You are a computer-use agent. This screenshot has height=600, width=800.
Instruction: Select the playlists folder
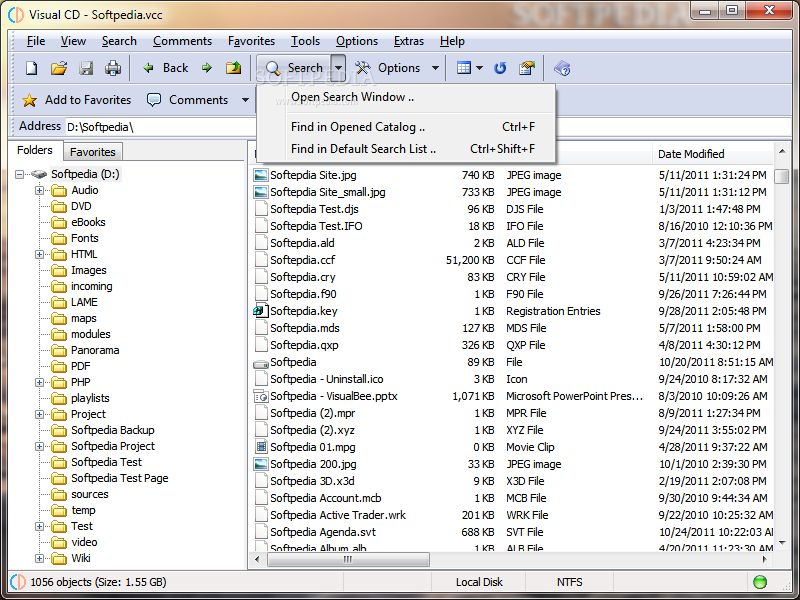[90, 398]
